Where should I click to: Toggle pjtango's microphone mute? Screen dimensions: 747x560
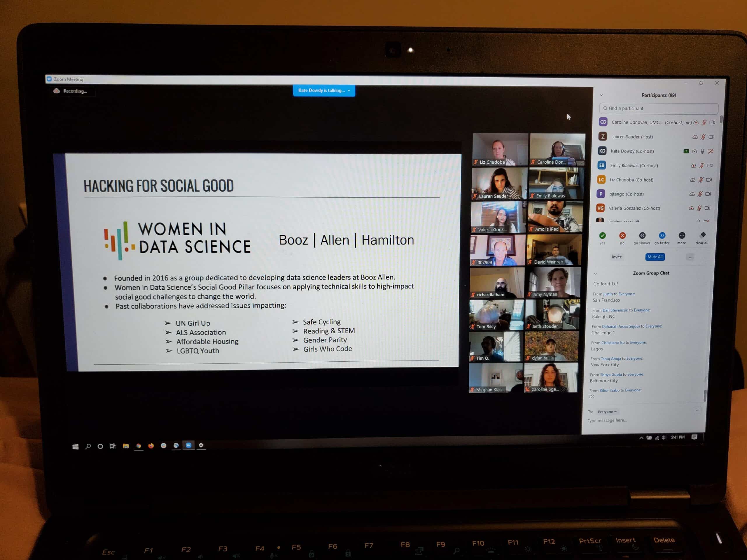pyautogui.click(x=700, y=194)
